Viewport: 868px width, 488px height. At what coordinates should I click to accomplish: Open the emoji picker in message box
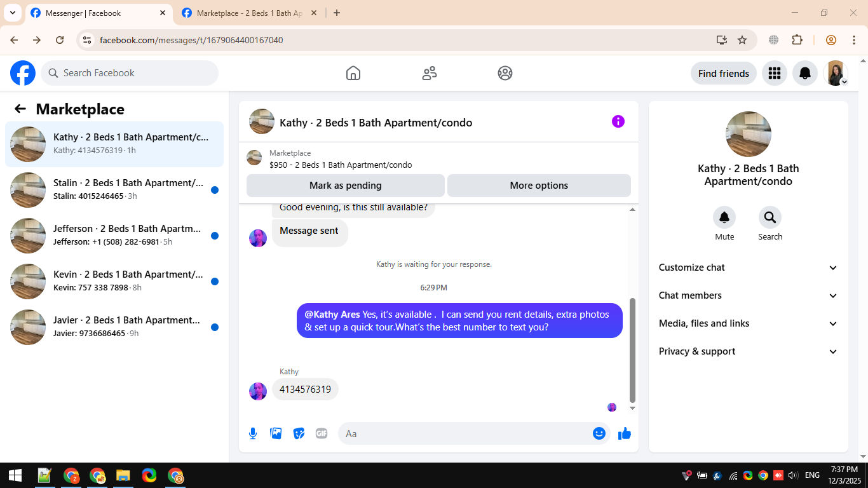599,433
